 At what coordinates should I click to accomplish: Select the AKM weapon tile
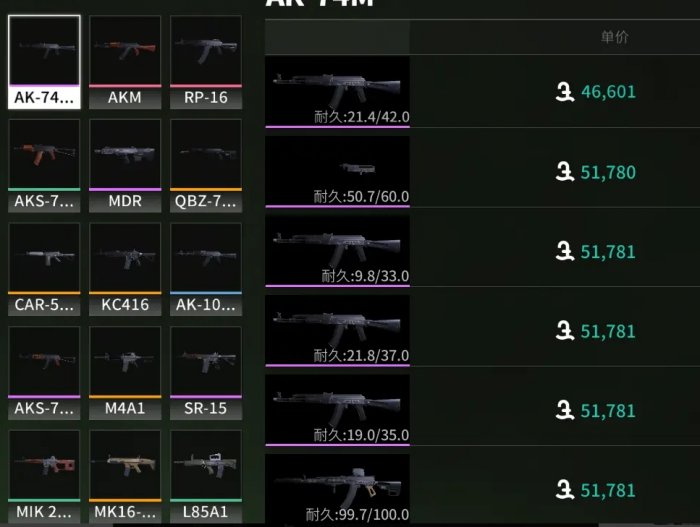click(x=125, y=62)
